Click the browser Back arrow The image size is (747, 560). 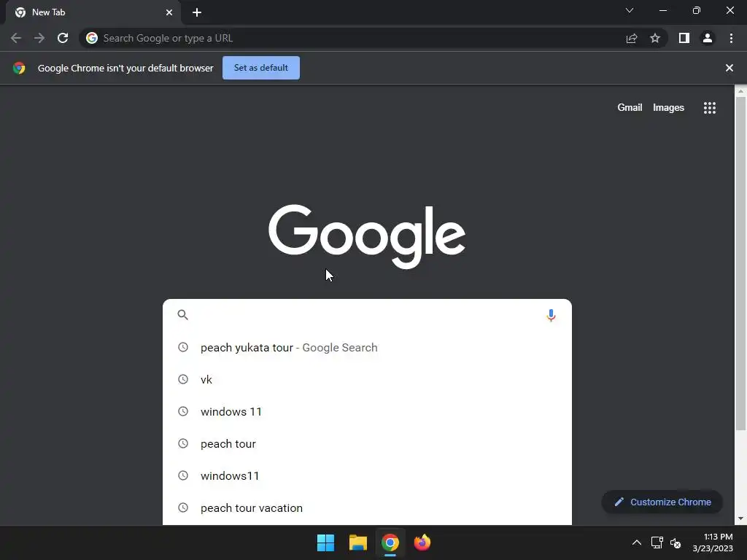[x=16, y=38]
